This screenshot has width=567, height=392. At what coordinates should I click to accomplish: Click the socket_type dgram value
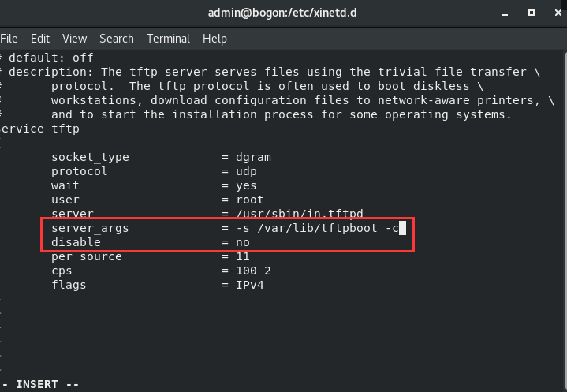tap(253, 157)
